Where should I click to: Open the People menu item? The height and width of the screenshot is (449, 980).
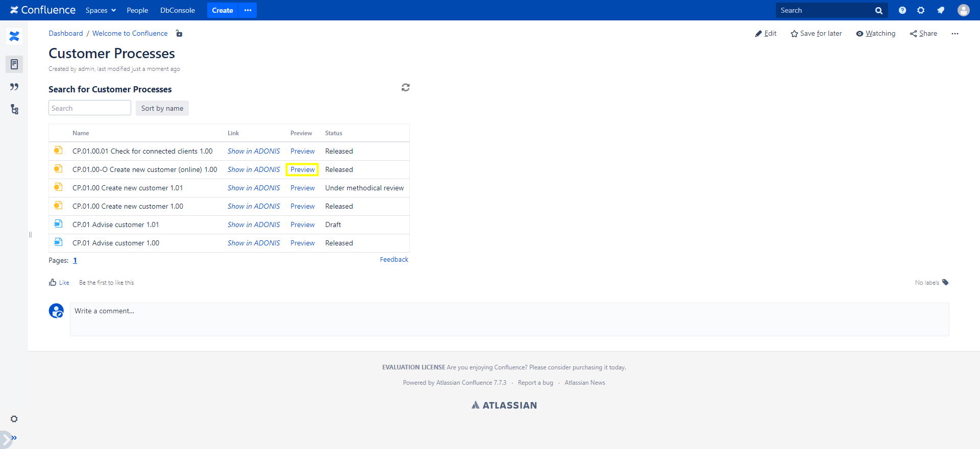(x=137, y=10)
